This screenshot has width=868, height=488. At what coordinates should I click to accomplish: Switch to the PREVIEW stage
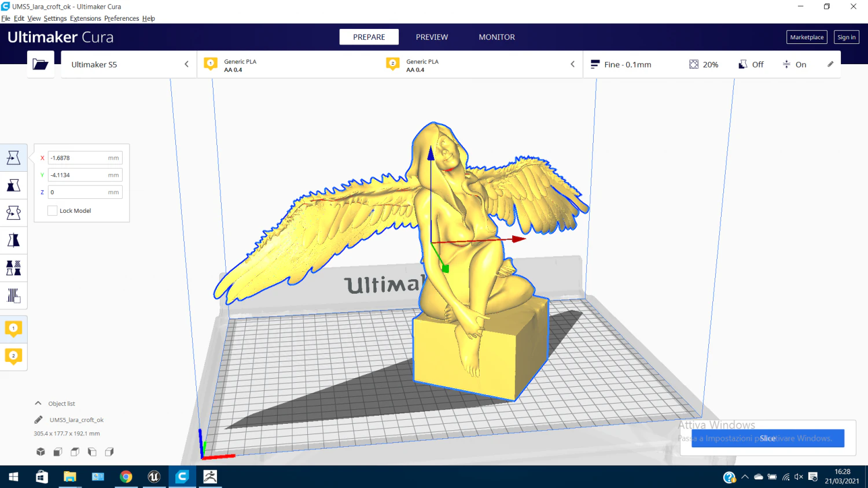click(432, 37)
